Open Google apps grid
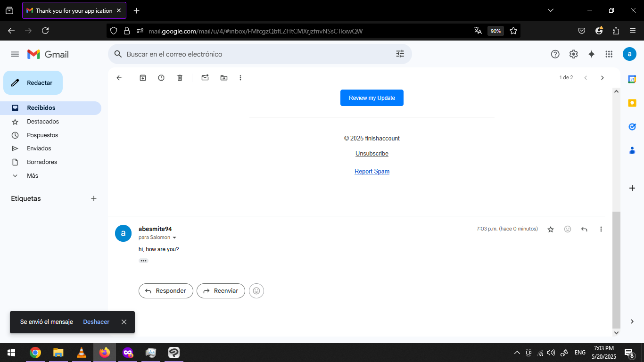644x362 pixels. pyautogui.click(x=609, y=54)
